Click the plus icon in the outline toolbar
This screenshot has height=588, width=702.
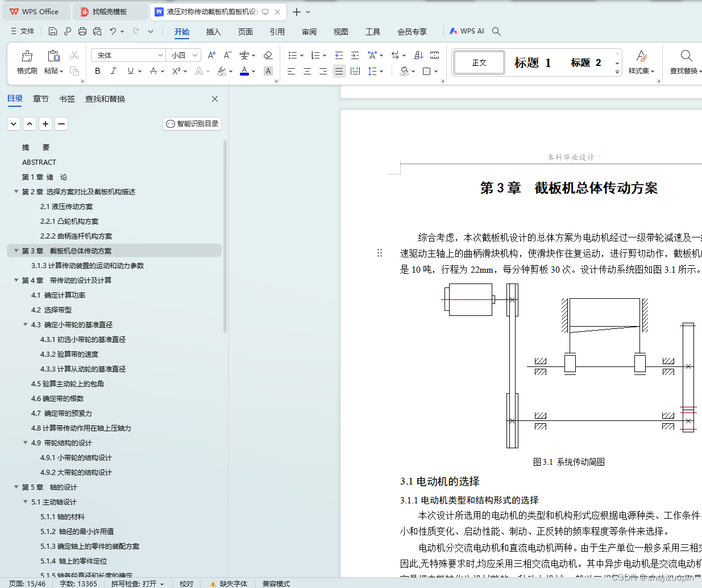45,123
